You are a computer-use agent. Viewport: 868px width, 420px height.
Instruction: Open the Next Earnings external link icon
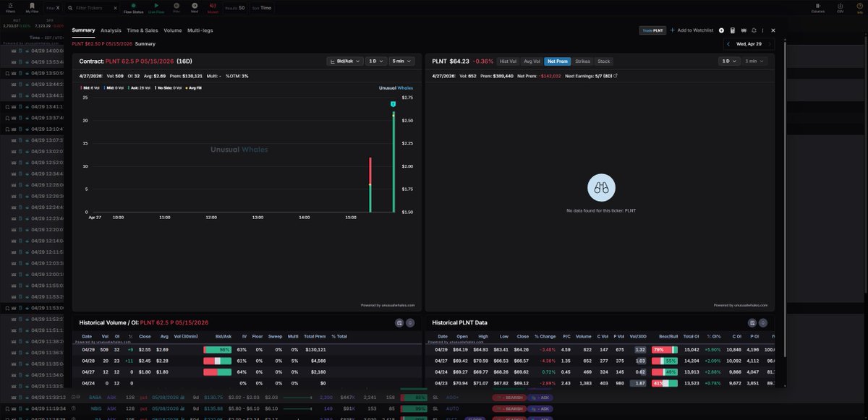pyautogui.click(x=616, y=75)
